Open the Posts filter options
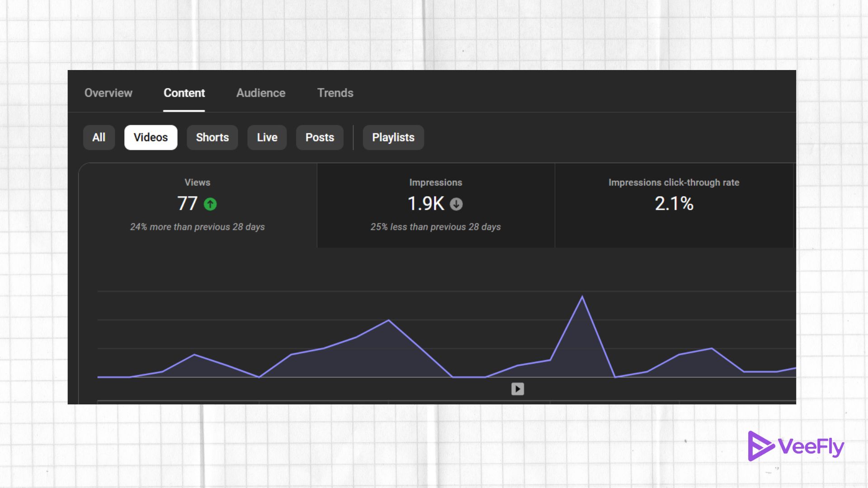Image resolution: width=868 pixels, height=488 pixels. [x=320, y=137]
